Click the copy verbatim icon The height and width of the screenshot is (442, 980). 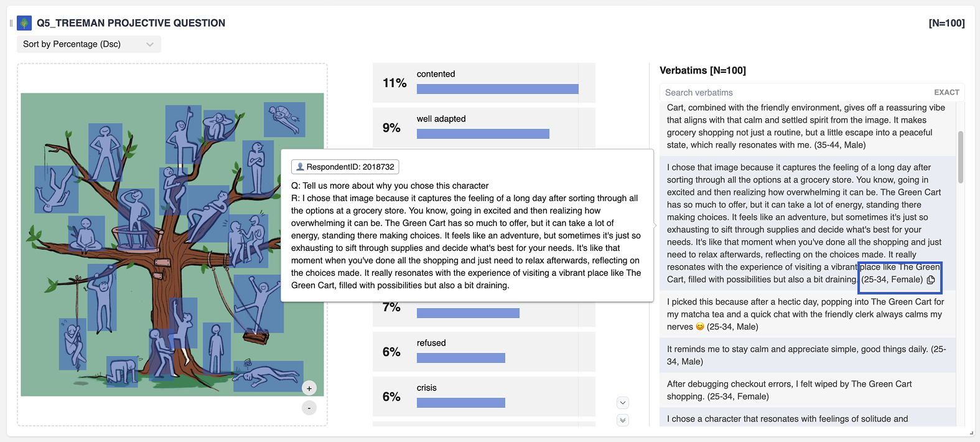tap(931, 280)
